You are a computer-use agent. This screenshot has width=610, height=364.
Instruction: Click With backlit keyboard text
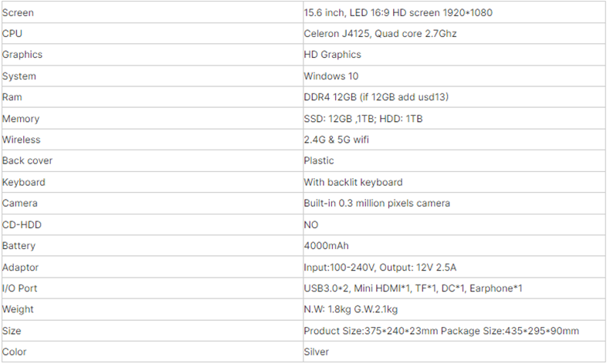353,182
